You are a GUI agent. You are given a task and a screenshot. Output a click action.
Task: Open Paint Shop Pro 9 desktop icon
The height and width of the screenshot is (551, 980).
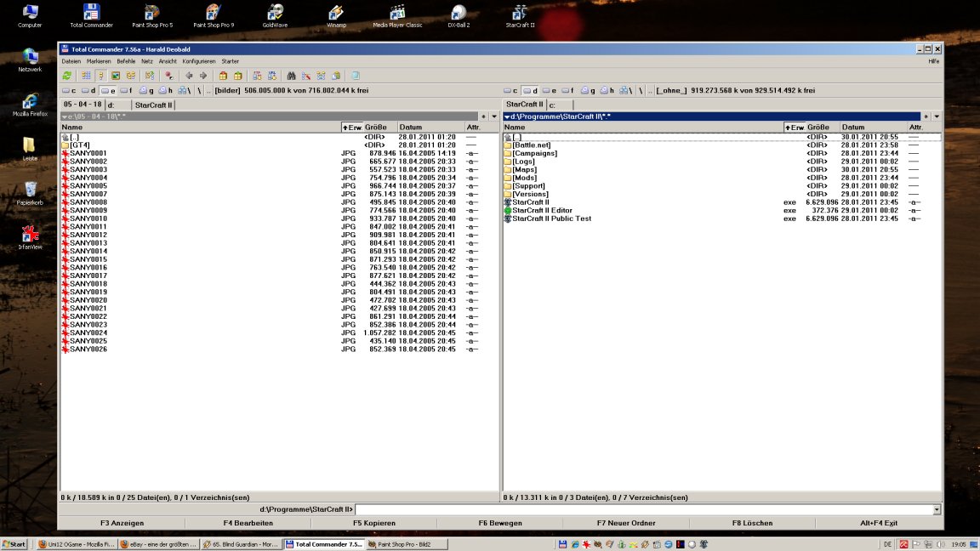coord(214,16)
